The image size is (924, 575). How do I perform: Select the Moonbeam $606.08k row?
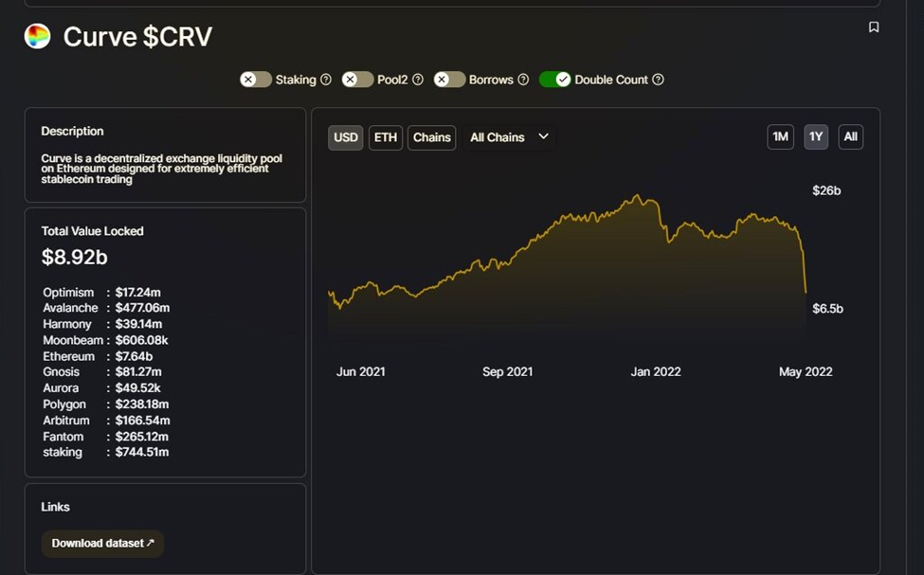click(x=105, y=340)
